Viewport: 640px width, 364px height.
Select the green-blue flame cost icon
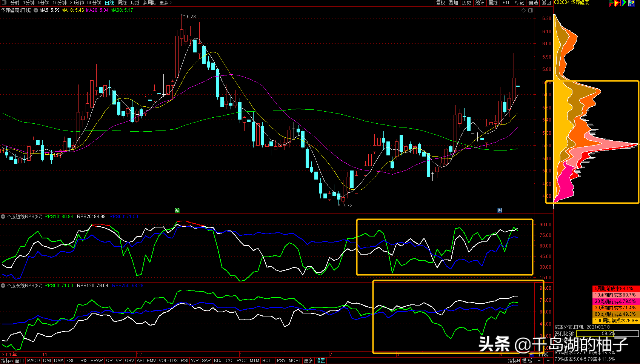(625, 3)
